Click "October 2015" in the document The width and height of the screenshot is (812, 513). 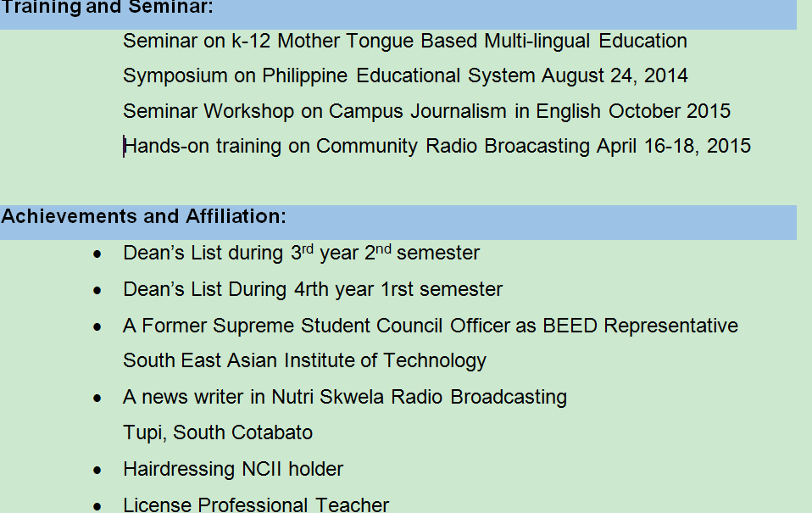(670, 111)
